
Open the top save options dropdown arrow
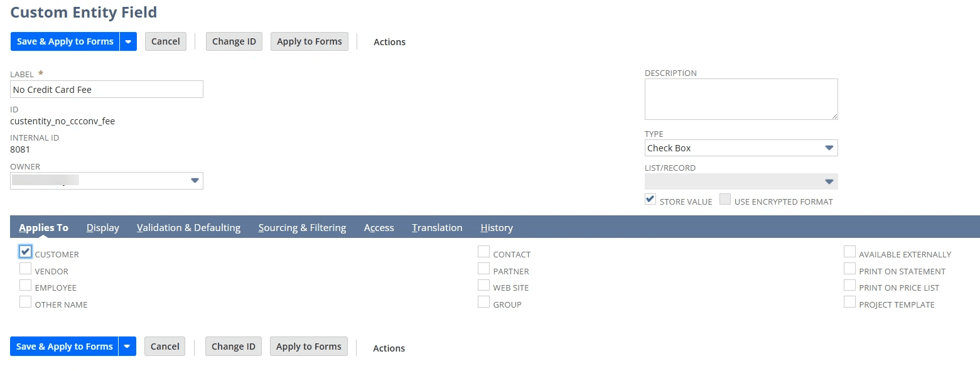[x=128, y=41]
